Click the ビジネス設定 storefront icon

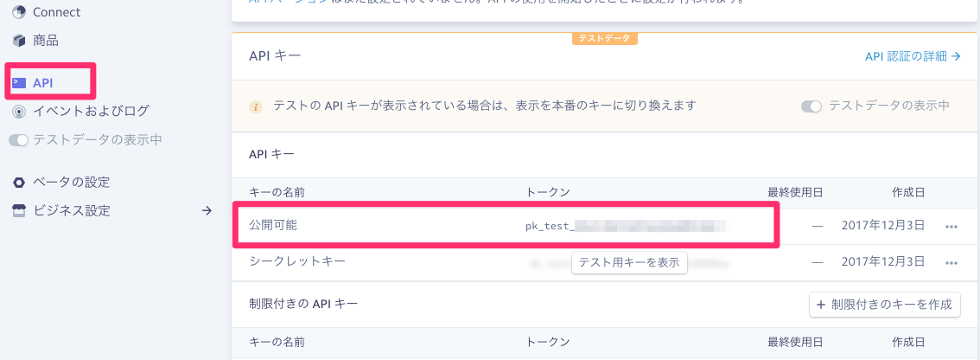pyautogui.click(x=19, y=211)
